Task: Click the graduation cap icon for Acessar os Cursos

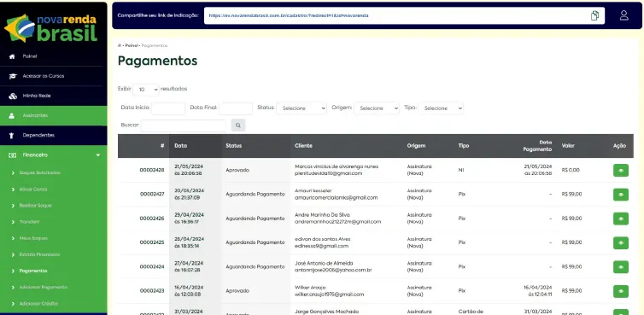Action: click(x=13, y=76)
